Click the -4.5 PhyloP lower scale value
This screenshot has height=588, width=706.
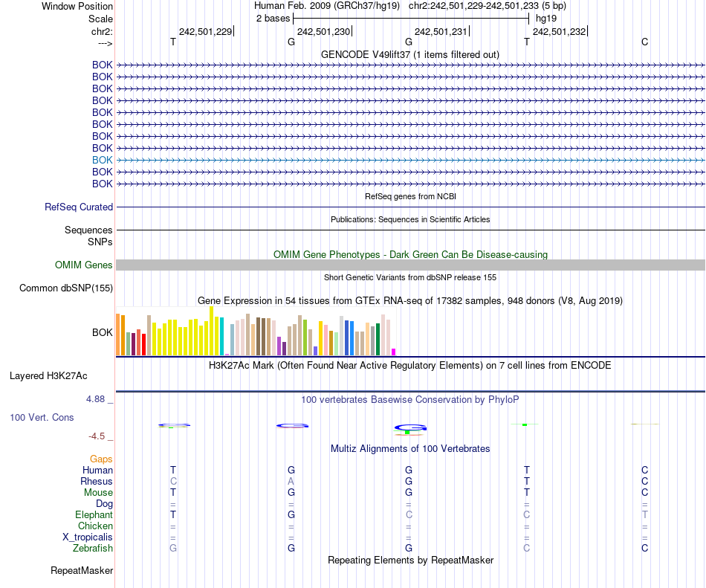[97, 436]
